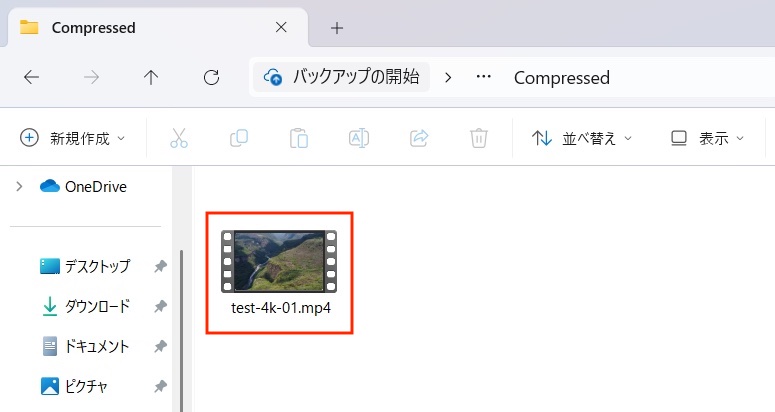Go up one folder level
This screenshot has height=412, width=775.
151,78
